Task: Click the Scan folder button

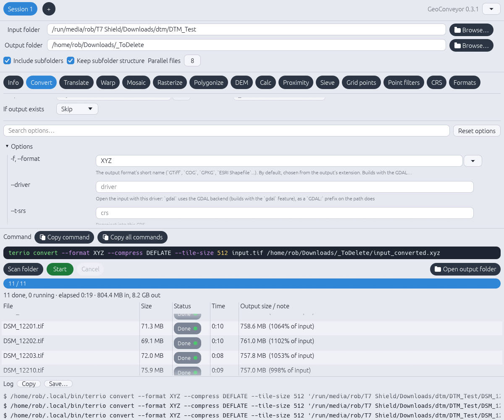Action: [x=23, y=269]
